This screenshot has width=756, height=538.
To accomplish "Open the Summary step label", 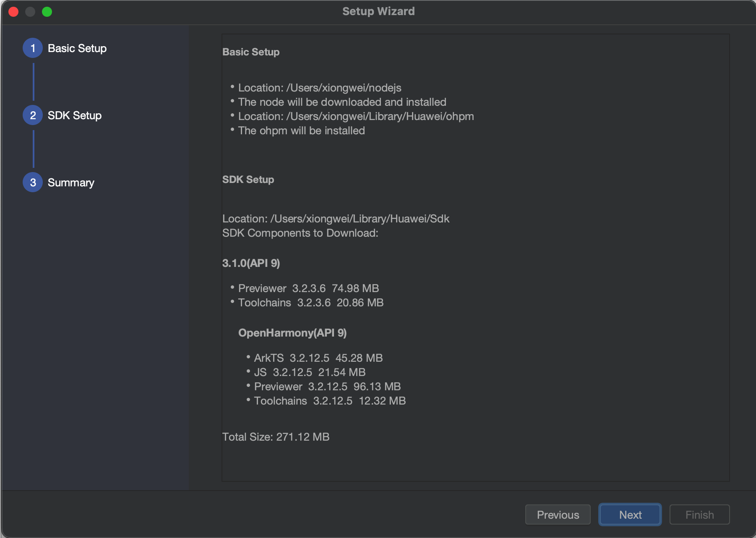I will pos(71,183).
